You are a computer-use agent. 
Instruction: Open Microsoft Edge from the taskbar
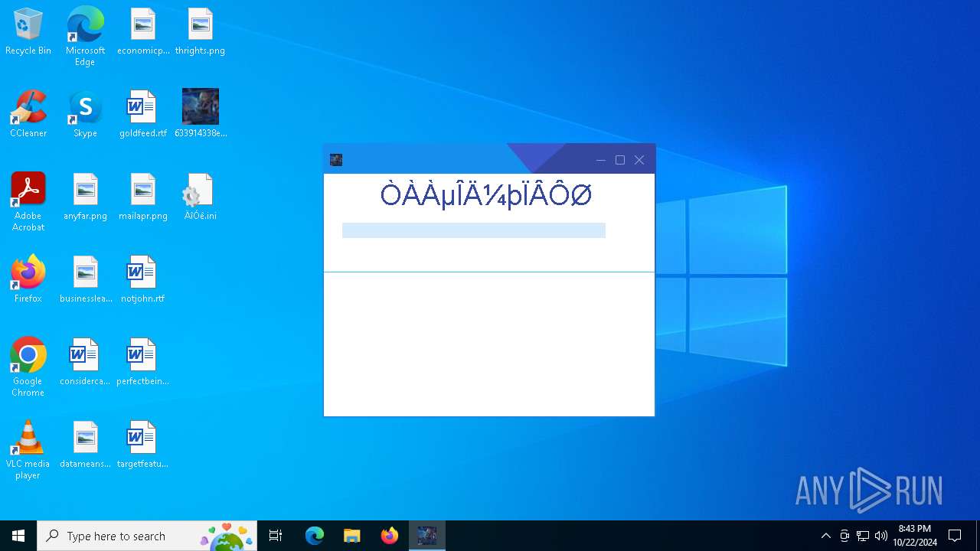[315, 536]
